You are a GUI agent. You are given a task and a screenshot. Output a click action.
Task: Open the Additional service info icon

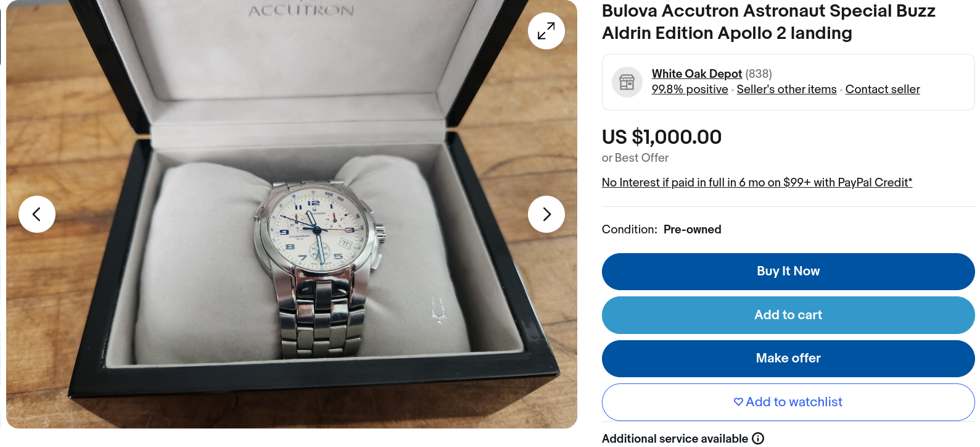(x=758, y=438)
